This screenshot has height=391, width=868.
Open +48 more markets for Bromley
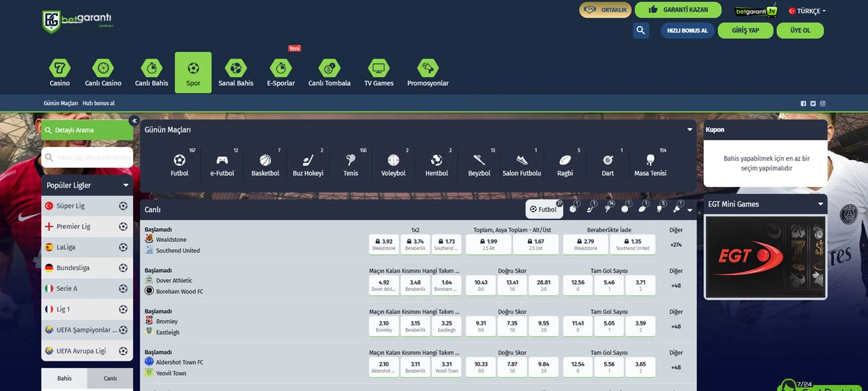676,327
